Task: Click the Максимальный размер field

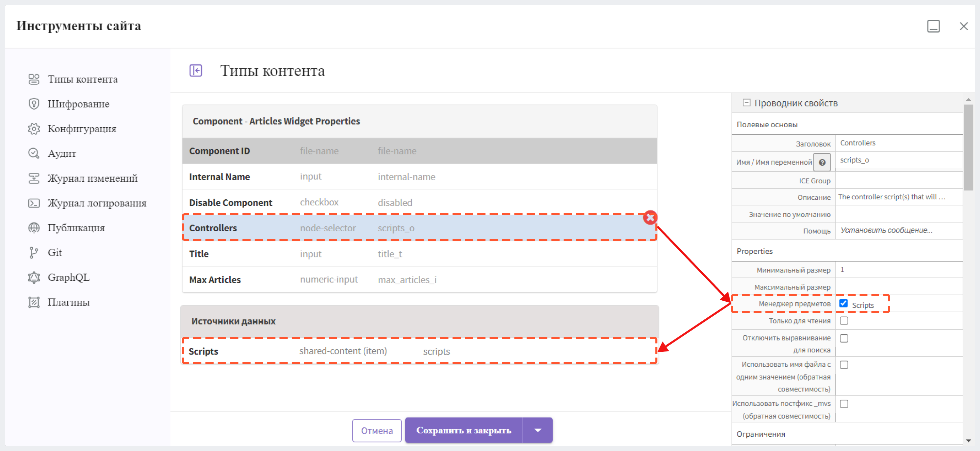Action: (x=898, y=287)
